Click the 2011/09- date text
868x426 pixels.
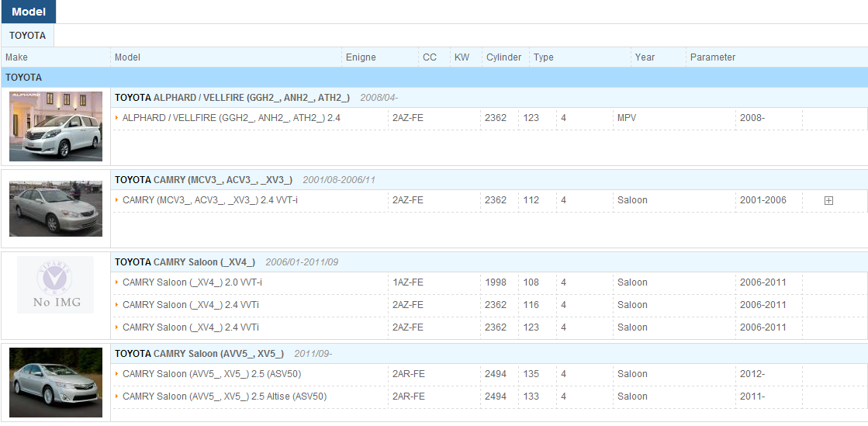click(x=313, y=353)
